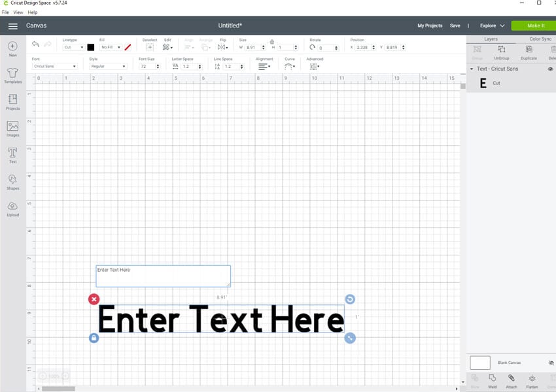Image resolution: width=556 pixels, height=392 pixels.
Task: Click the Rotate angle field
Action: click(x=328, y=48)
